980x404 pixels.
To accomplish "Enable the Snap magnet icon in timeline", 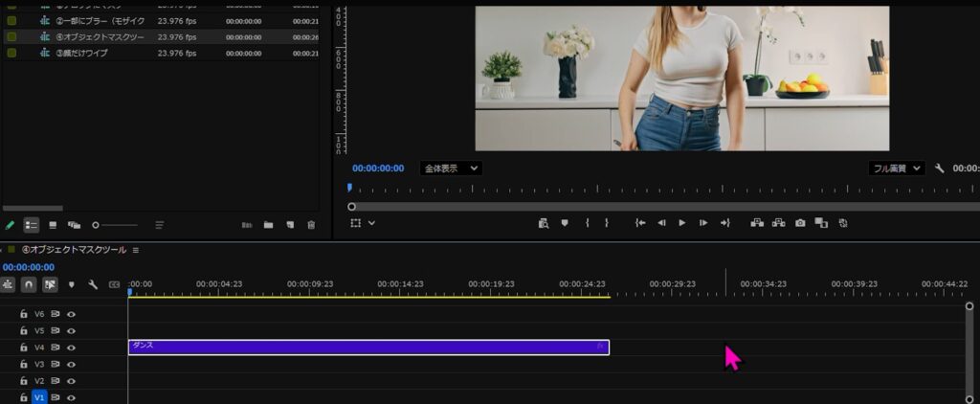I will [29, 284].
